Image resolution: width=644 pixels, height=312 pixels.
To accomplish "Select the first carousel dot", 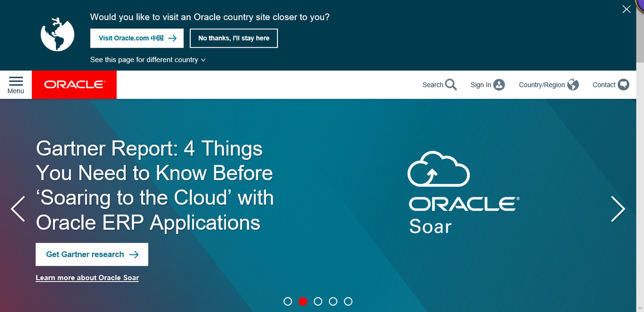I will tap(288, 301).
